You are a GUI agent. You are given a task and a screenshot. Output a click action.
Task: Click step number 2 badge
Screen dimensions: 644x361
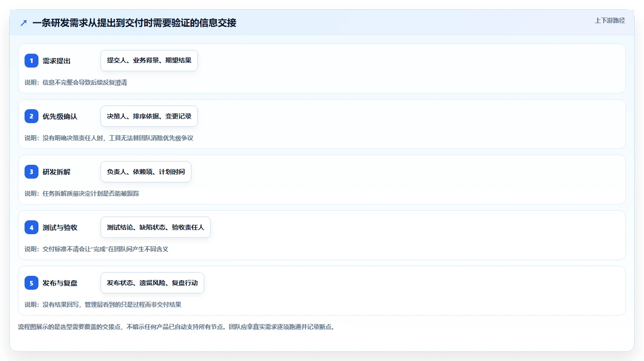tap(32, 116)
